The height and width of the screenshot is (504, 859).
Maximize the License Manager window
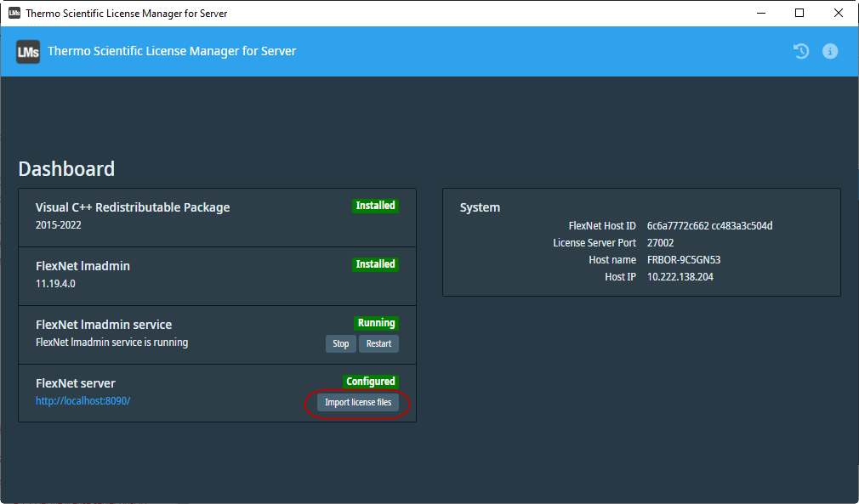[799, 13]
